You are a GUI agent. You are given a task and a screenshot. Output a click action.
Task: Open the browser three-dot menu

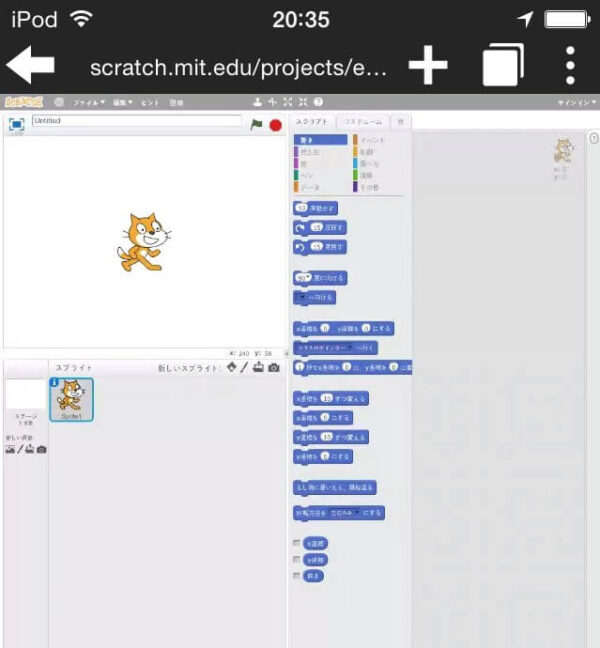point(570,65)
